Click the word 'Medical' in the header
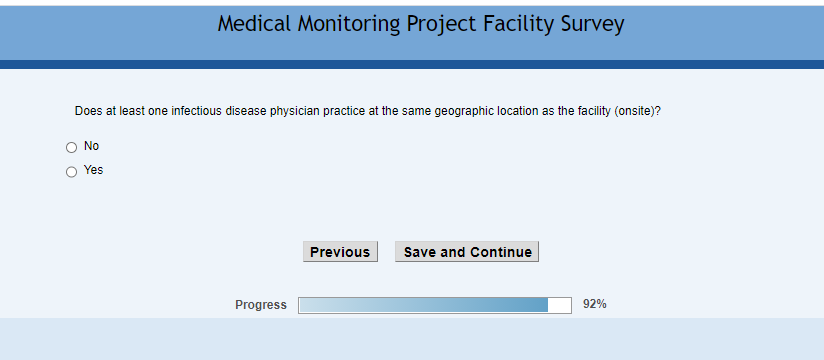Screen dimensions: 824x360 coord(255,24)
